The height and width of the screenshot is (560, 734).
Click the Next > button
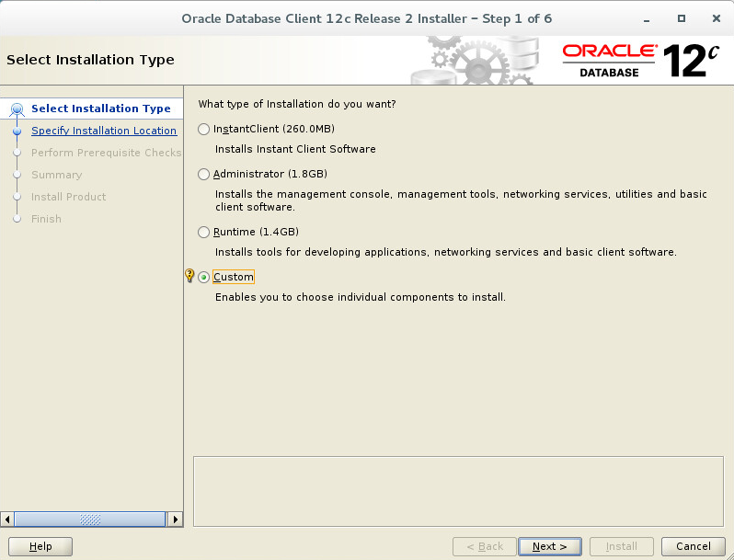click(x=550, y=546)
